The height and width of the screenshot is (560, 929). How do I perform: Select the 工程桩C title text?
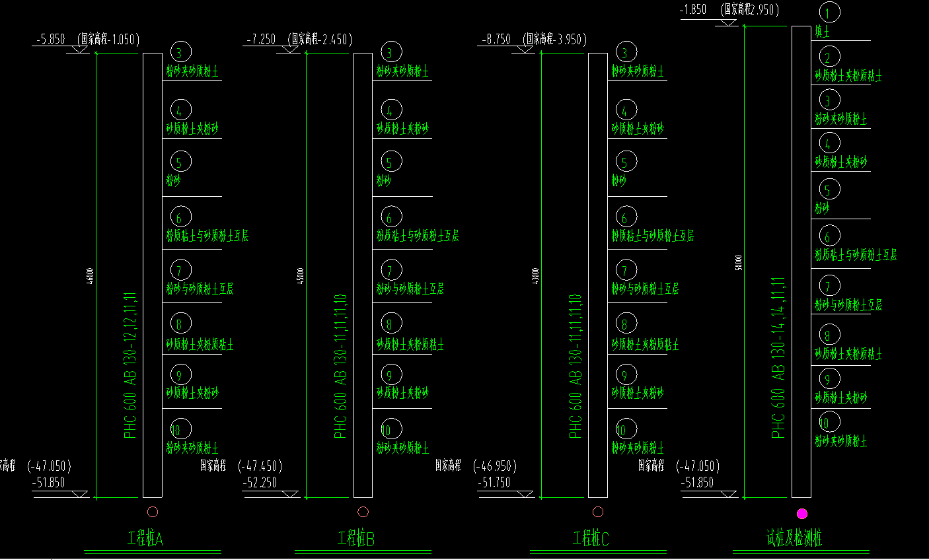[591, 539]
